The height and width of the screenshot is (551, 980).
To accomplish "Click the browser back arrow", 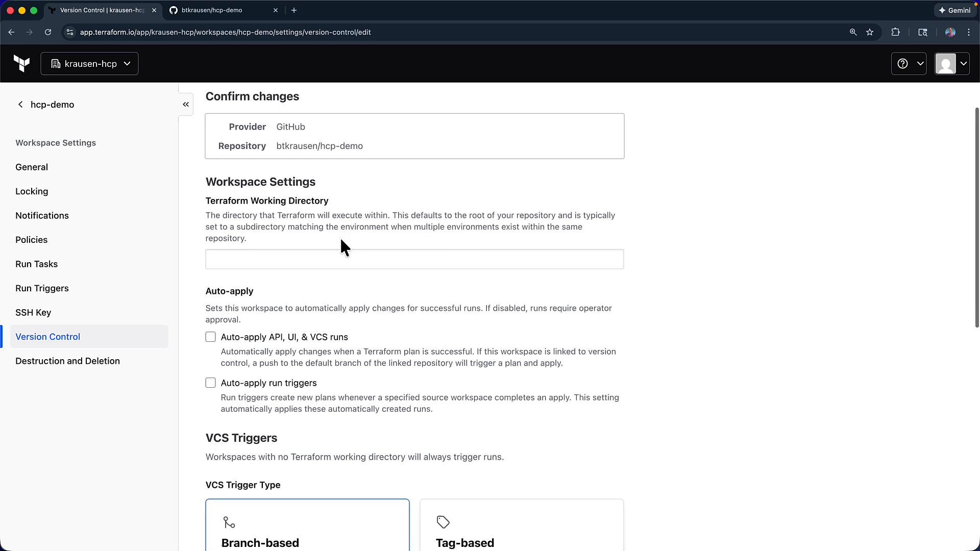I will 11,32.
